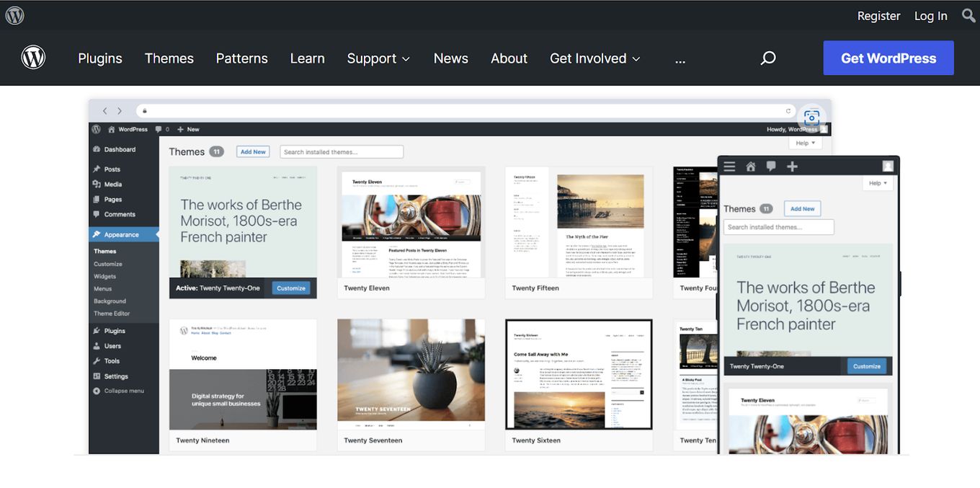Image resolution: width=980 pixels, height=488 pixels.
Task: Select the Themes submenu item under Appearance
Action: point(105,251)
